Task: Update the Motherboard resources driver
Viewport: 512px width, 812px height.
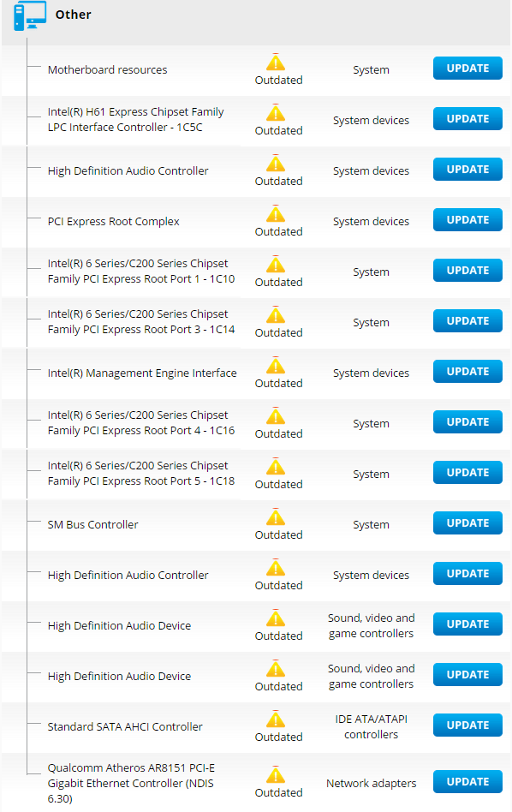Action: point(467,69)
